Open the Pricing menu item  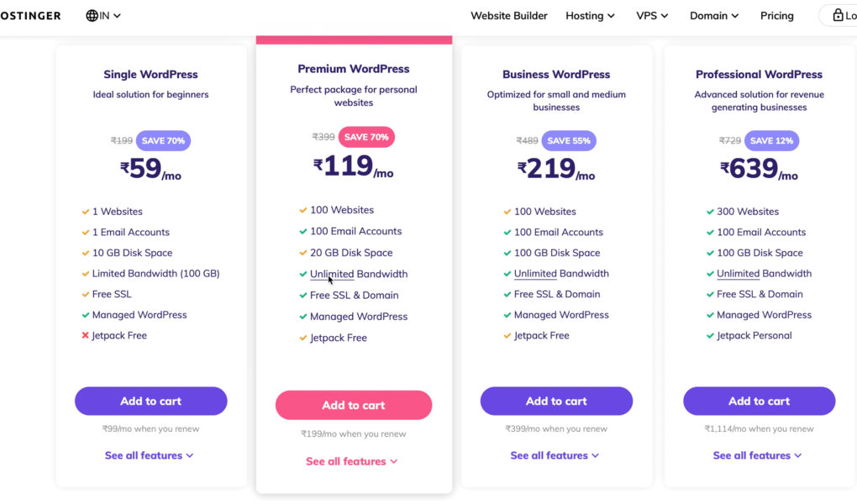[x=776, y=16]
